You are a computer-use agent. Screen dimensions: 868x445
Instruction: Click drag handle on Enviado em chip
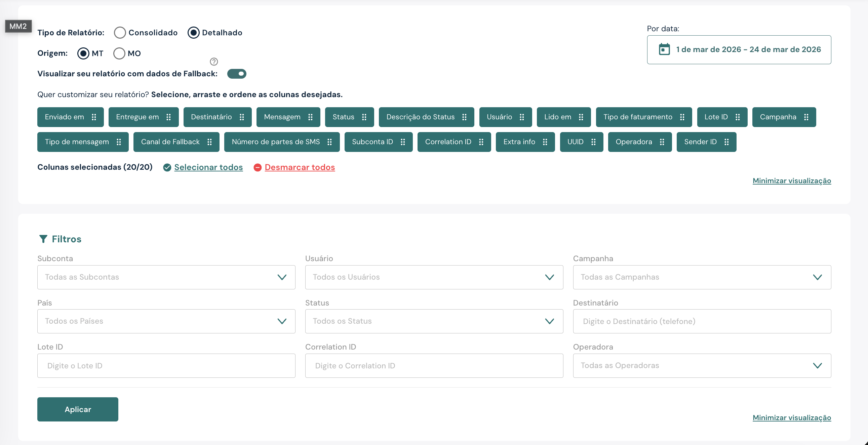coord(94,117)
